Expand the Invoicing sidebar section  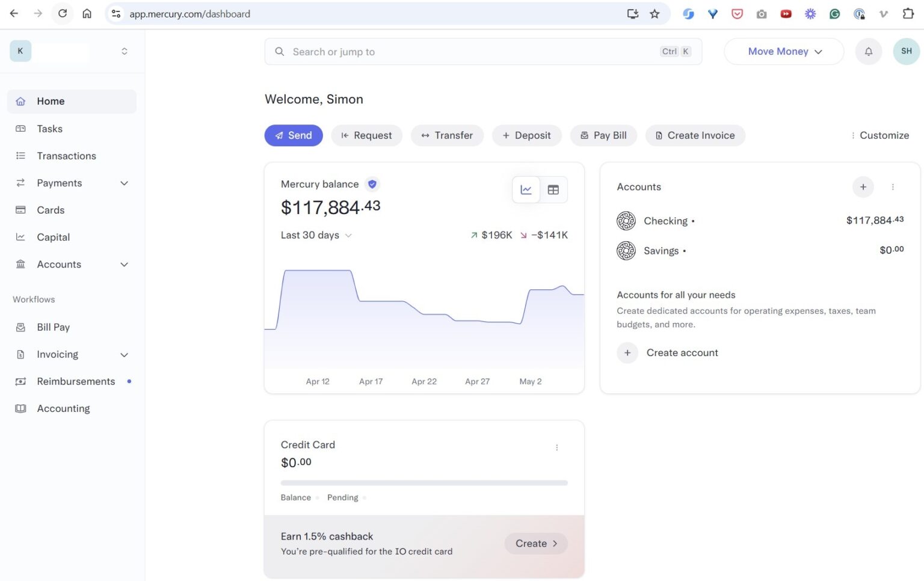[125, 354]
